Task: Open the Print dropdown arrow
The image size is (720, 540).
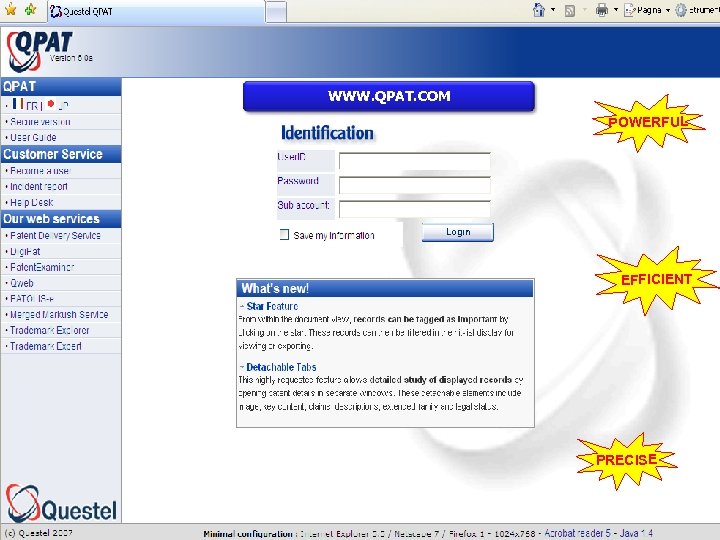Action: (616, 10)
